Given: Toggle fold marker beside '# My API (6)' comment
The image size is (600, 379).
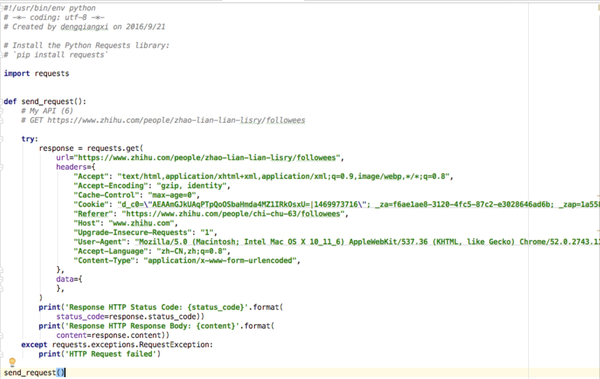Looking at the screenshot, I should pyautogui.click(x=2, y=111).
